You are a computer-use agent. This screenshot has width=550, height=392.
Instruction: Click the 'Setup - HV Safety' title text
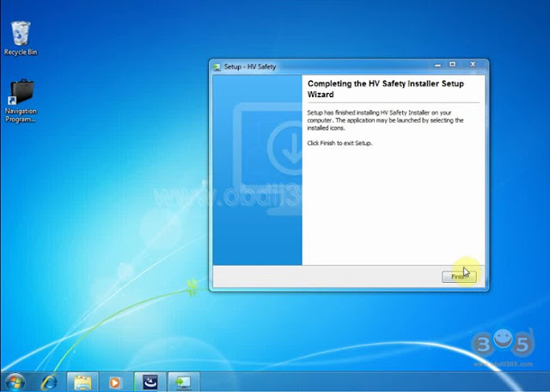[x=250, y=67]
